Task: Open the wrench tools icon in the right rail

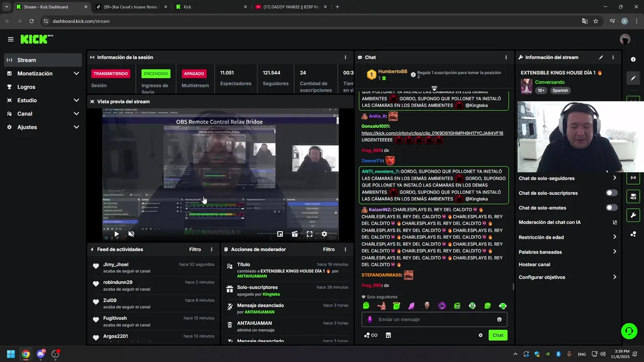Action: (633, 215)
